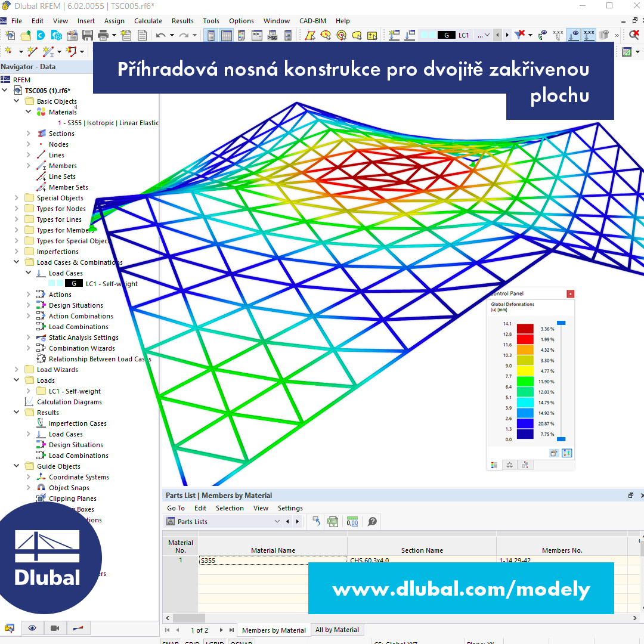Open help for the Parts List table
The image size is (644, 644).
point(372,522)
